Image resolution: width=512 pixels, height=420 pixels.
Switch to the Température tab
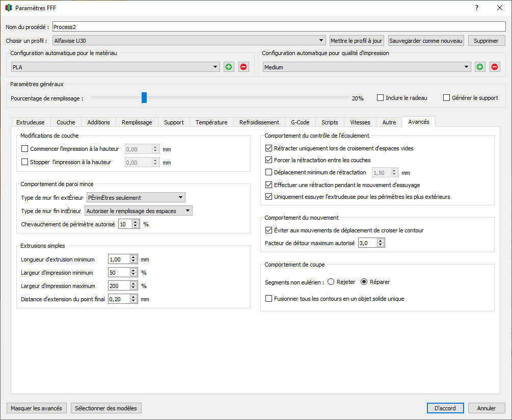(x=211, y=122)
